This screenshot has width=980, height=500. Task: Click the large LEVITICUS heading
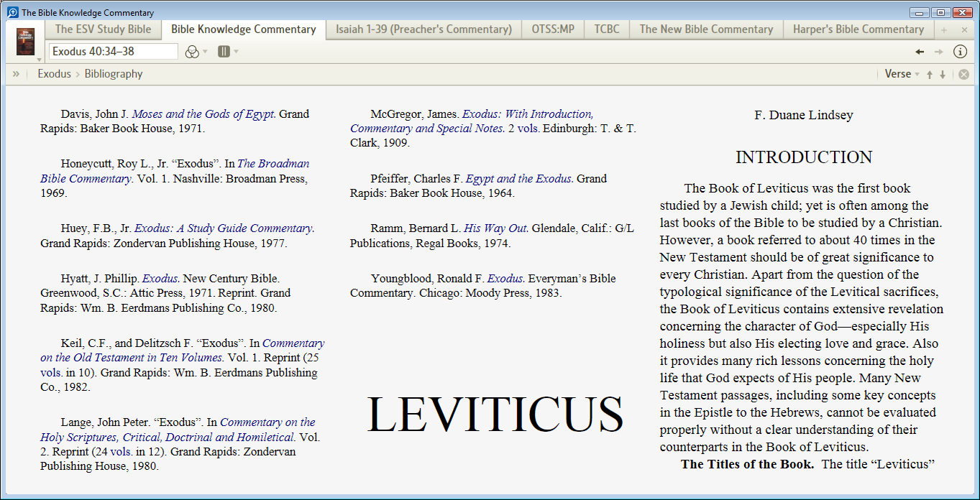tap(495, 415)
